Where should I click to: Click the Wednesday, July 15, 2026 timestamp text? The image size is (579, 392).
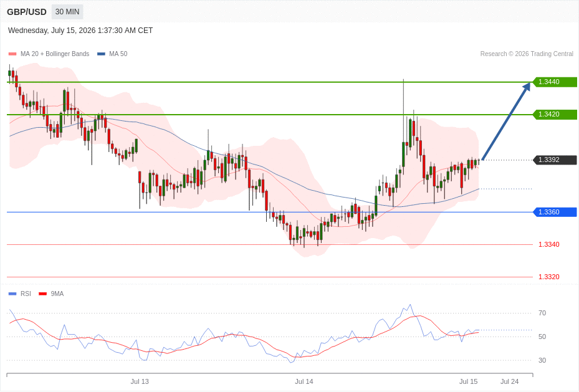(x=80, y=31)
